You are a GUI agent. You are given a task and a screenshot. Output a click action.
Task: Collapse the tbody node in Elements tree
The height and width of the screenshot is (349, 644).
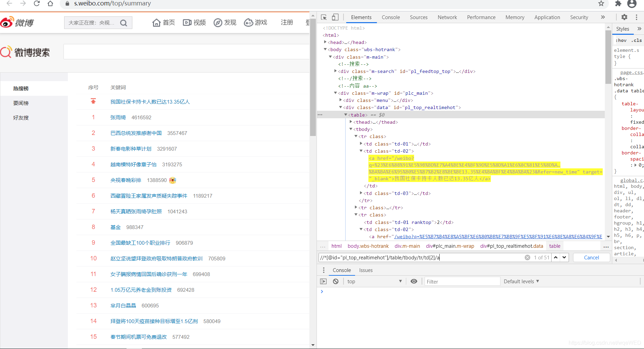pos(351,129)
